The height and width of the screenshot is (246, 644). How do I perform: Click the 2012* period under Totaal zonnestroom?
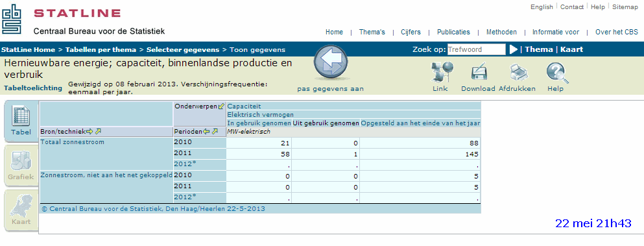tap(185, 164)
